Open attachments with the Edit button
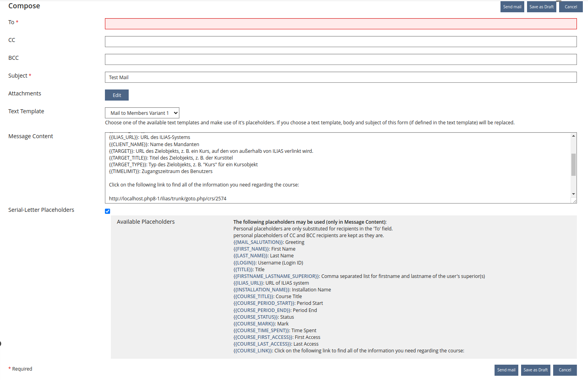Screen dimensions: 588x390 pyautogui.click(x=117, y=95)
